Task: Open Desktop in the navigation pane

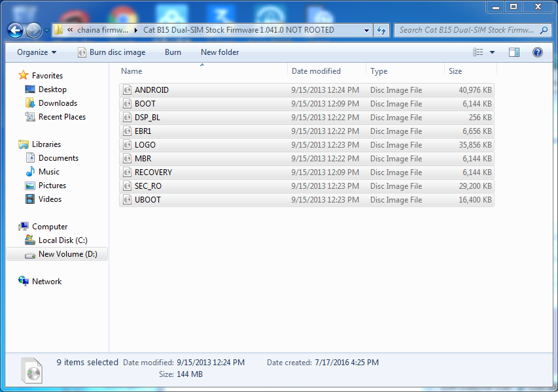Action: [x=52, y=90]
